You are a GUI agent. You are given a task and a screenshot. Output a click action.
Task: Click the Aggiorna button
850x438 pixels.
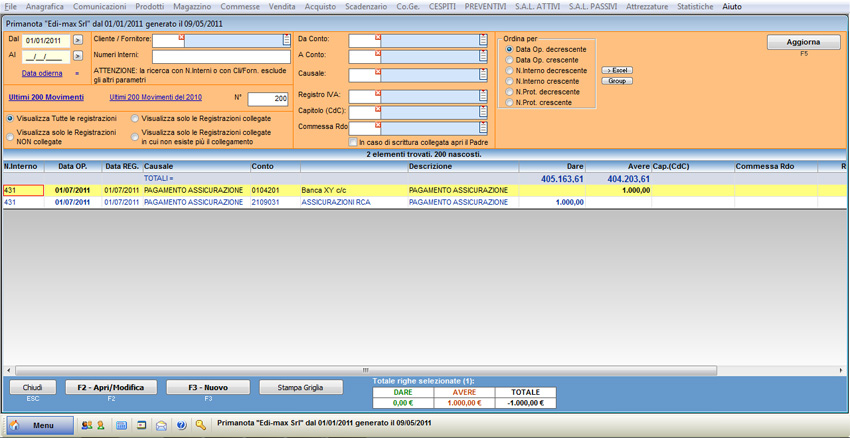coord(803,42)
